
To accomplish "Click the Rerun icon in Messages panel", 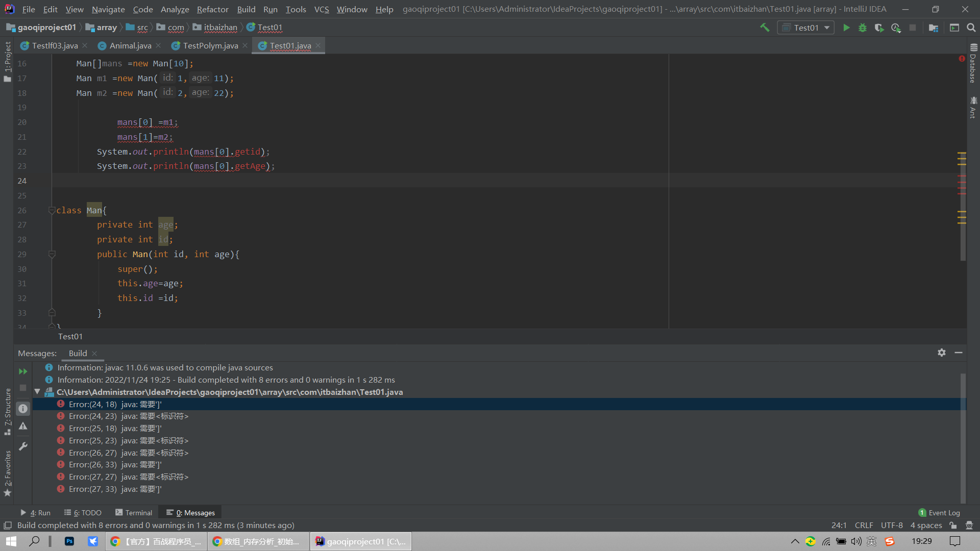I will pos(23,371).
